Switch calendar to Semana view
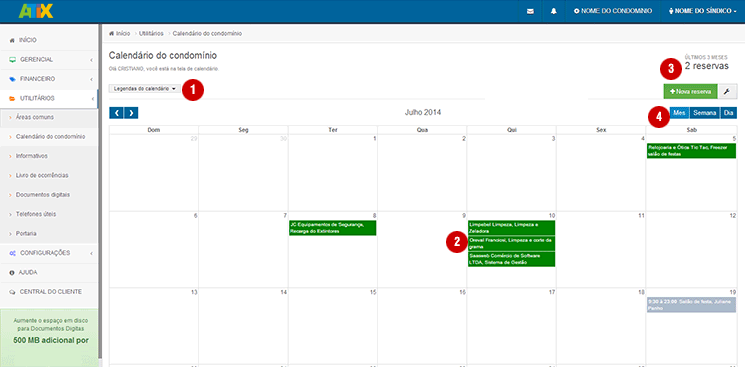The width and height of the screenshot is (745, 367). click(705, 113)
